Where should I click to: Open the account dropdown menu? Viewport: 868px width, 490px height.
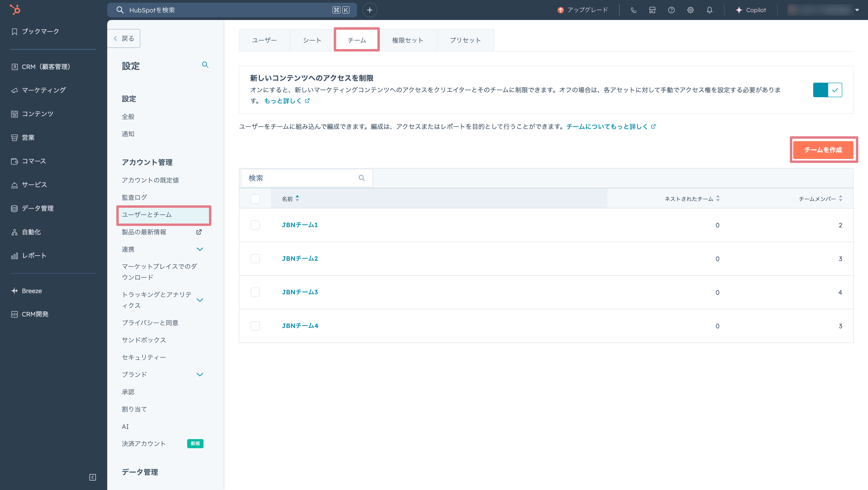point(824,10)
